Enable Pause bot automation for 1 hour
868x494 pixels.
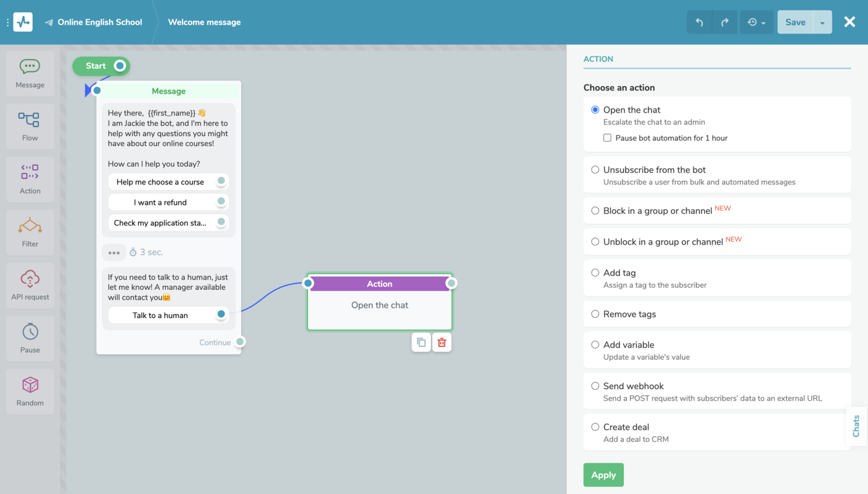[x=607, y=137]
